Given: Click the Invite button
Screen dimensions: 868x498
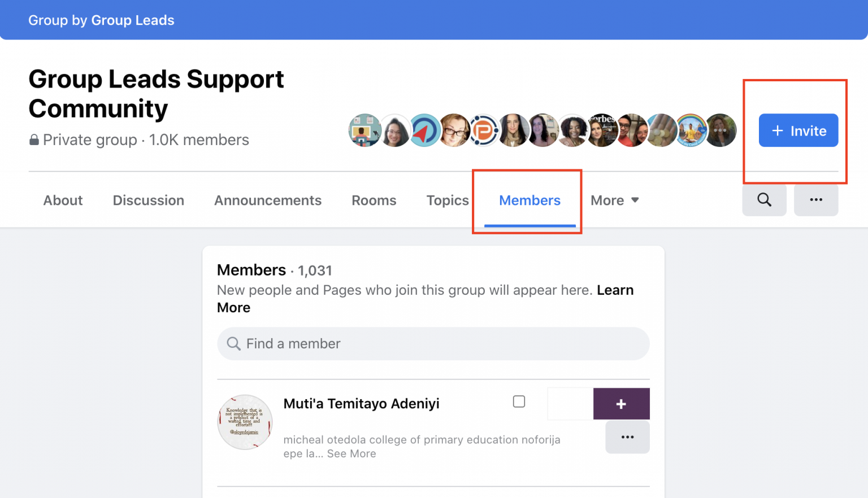Looking at the screenshot, I should pos(798,130).
